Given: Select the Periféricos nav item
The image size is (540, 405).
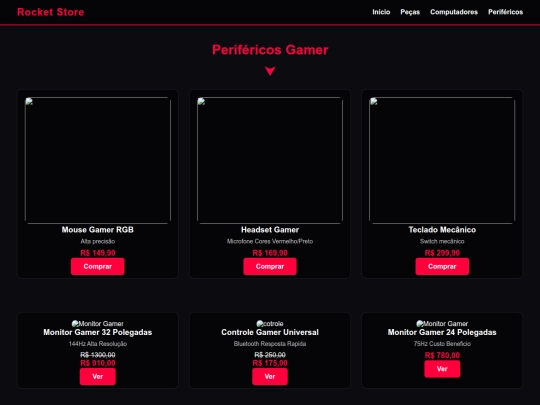Looking at the screenshot, I should point(505,12).
